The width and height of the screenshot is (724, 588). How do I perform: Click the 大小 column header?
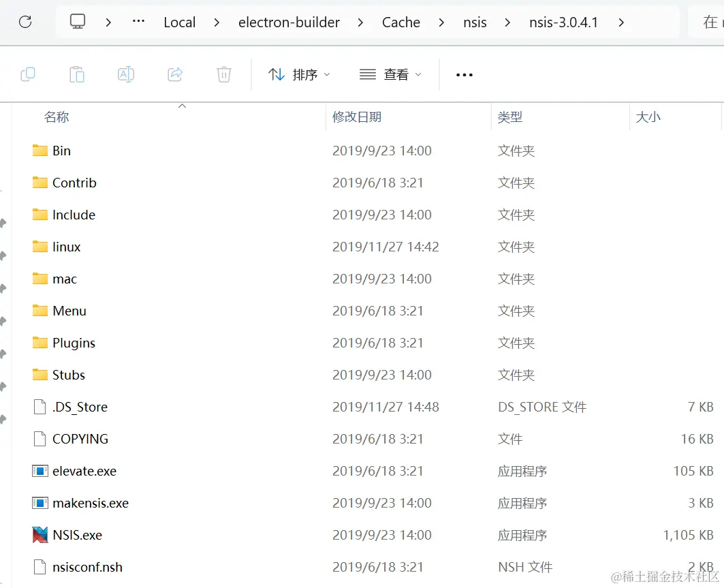coord(648,117)
